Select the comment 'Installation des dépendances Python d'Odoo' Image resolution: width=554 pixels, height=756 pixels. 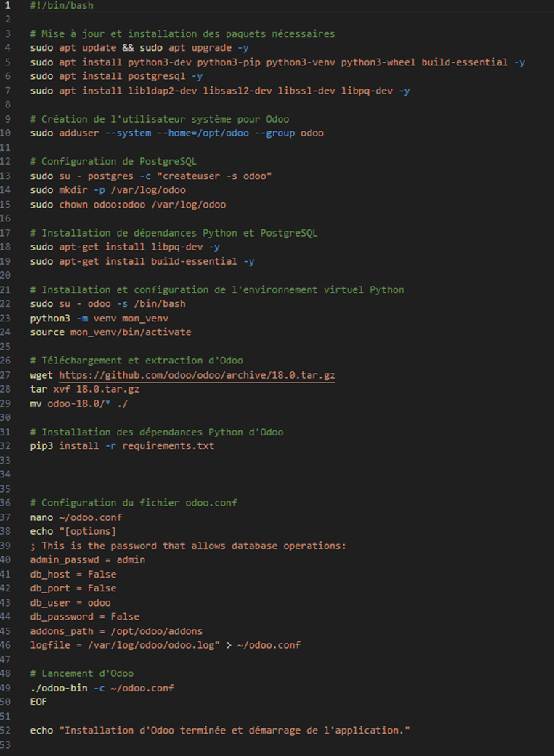click(157, 432)
